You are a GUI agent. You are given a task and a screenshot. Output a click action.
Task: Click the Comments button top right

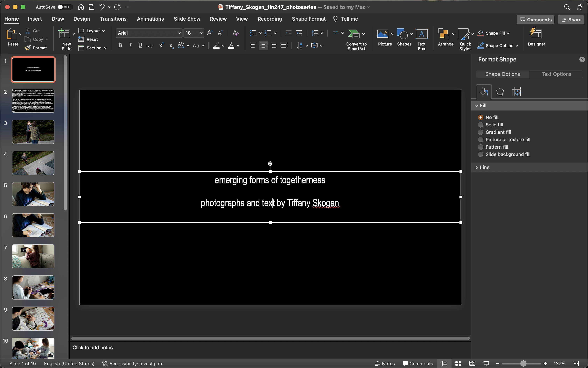pyautogui.click(x=535, y=19)
